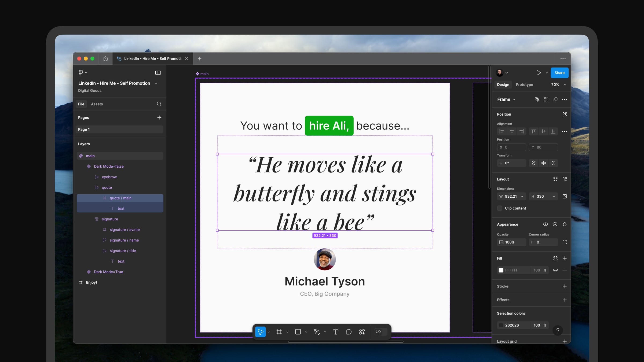Open the file name chevron menu
Viewport: 644px width, 362px height.
(x=156, y=83)
